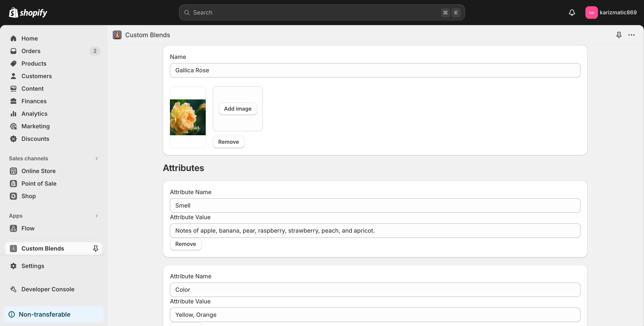Open the more actions three-dot menu
Screen dimensions: 644x326
click(631, 35)
